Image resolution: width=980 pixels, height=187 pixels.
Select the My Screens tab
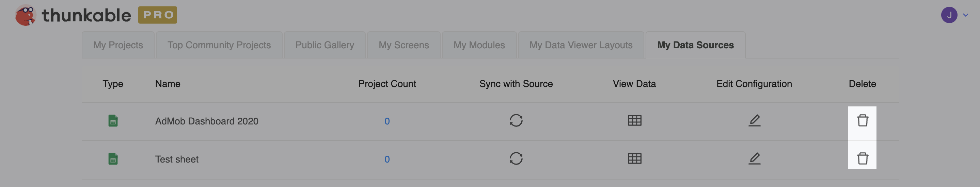(x=404, y=45)
